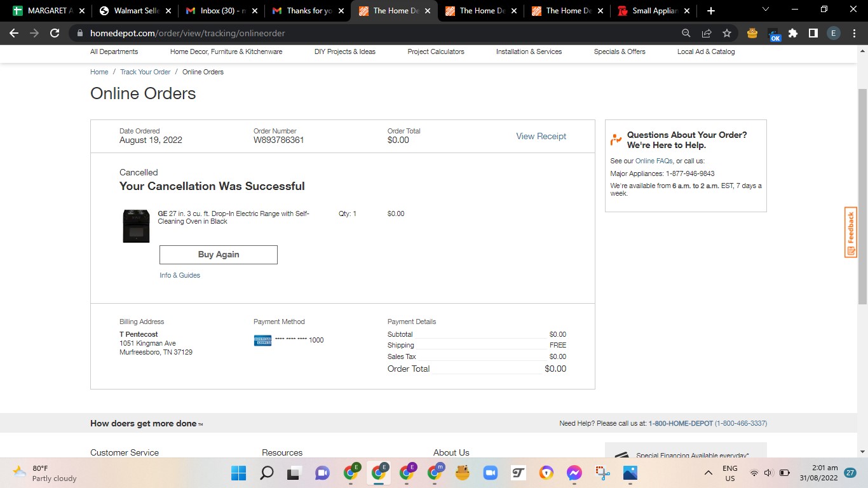Click the GE Drop-In Electric Range title
The width and height of the screenshot is (868, 488).
coord(234,217)
